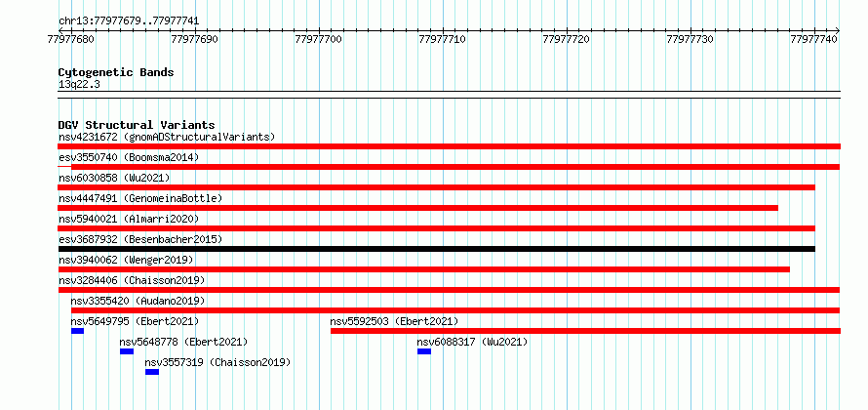The height and width of the screenshot is (410, 868).
Task: Open esv3687932 (Besenbacher2015) variant label
Action: (140, 239)
